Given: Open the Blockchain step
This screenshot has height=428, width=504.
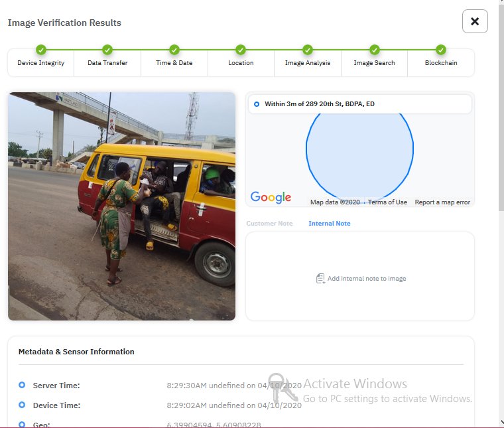Looking at the screenshot, I should (x=441, y=63).
